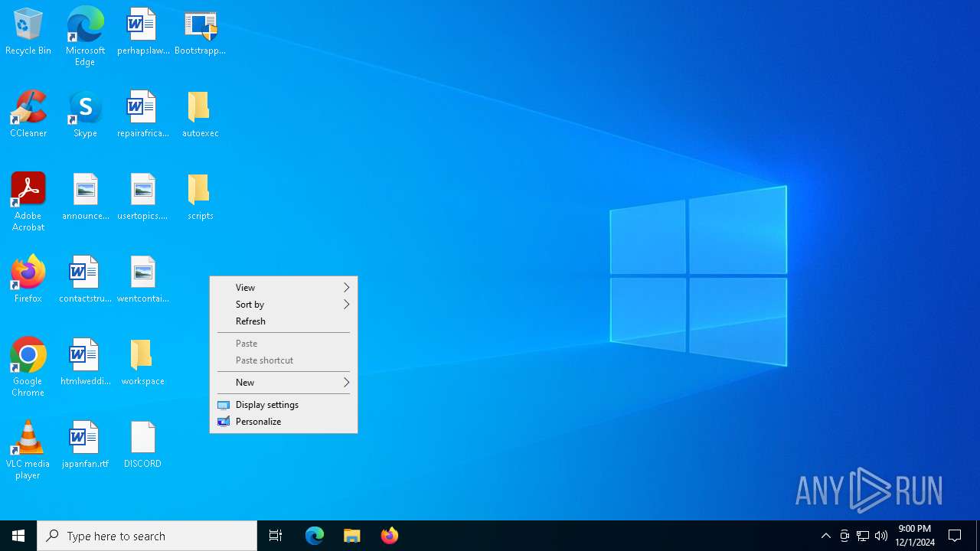Choose Personalize from context menu
The image size is (980, 551).
(x=283, y=422)
